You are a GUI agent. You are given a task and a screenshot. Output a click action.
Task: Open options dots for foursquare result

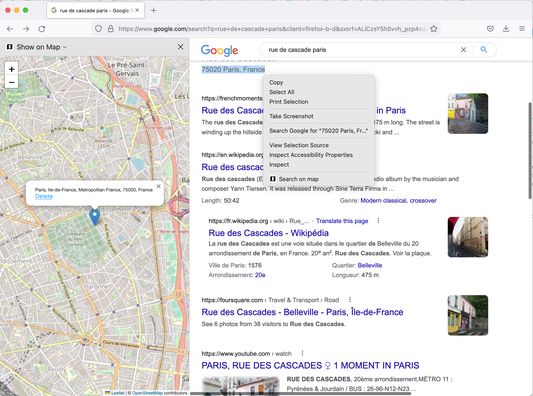(350, 300)
